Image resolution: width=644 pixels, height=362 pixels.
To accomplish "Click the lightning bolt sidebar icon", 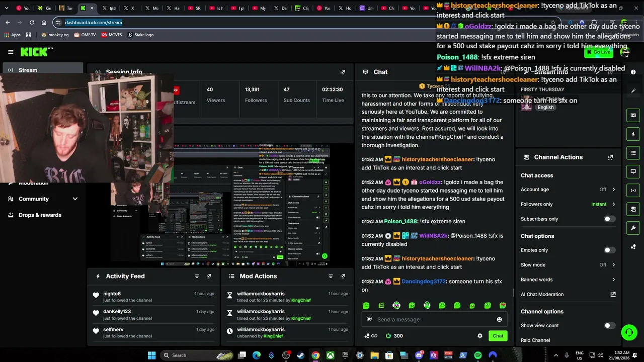I will (633, 134).
